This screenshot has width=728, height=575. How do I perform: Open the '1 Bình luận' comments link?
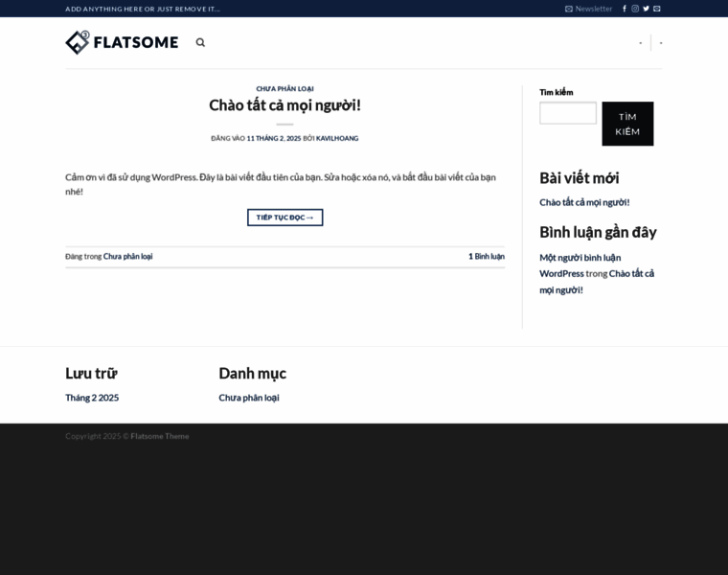[x=486, y=256]
